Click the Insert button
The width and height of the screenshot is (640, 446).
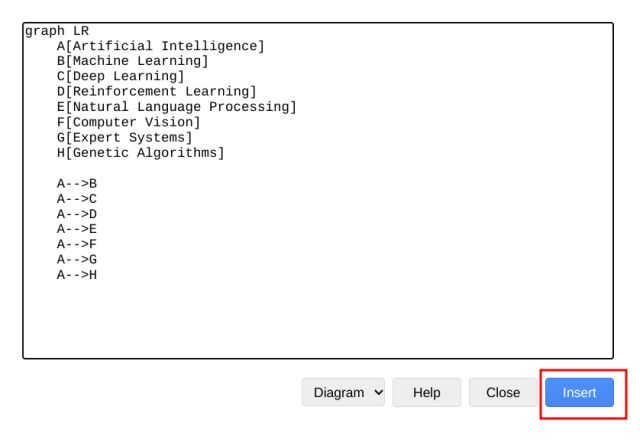click(579, 393)
